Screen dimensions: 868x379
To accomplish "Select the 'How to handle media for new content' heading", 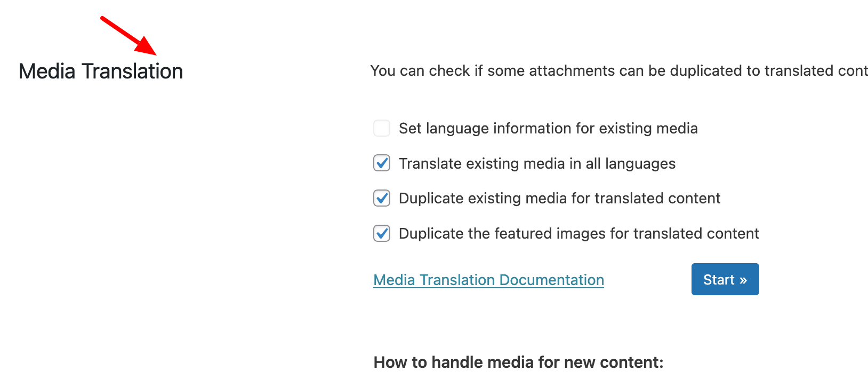I will pos(519,362).
